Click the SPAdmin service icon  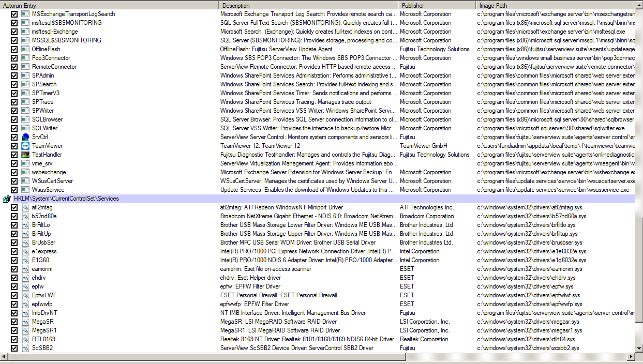[x=25, y=75]
